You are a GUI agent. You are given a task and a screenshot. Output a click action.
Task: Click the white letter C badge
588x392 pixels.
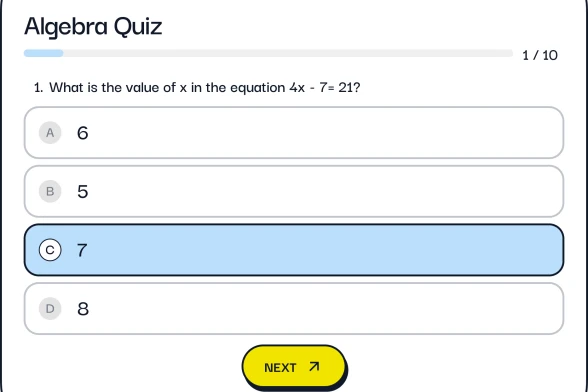coord(50,250)
